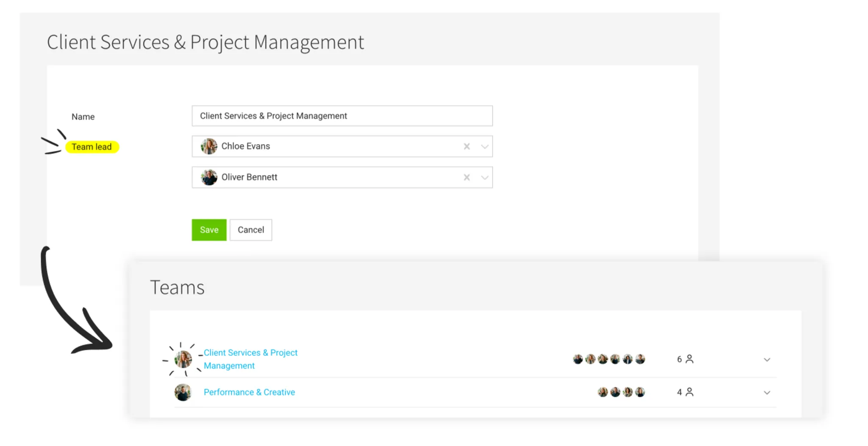Open the Chloe Evans team lead dropdown
The height and width of the screenshot is (446, 868).
click(x=484, y=147)
